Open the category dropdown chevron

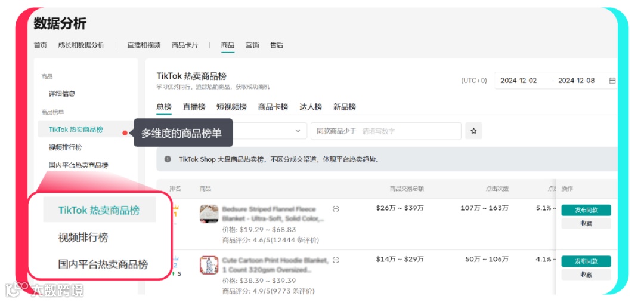[298, 131]
